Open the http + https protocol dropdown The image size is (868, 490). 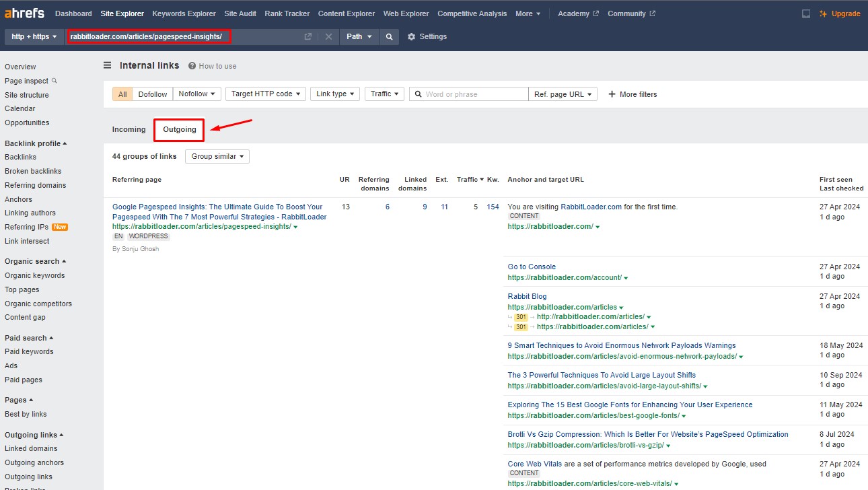pyautogui.click(x=34, y=37)
